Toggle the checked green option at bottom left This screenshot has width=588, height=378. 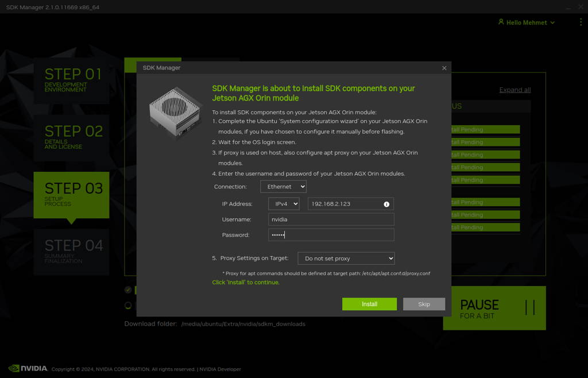[x=127, y=290]
